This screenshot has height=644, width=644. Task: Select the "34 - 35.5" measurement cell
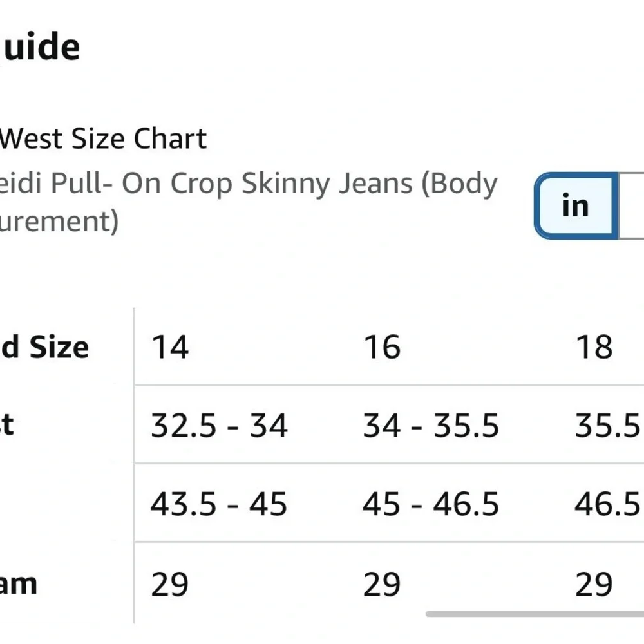coord(431,426)
